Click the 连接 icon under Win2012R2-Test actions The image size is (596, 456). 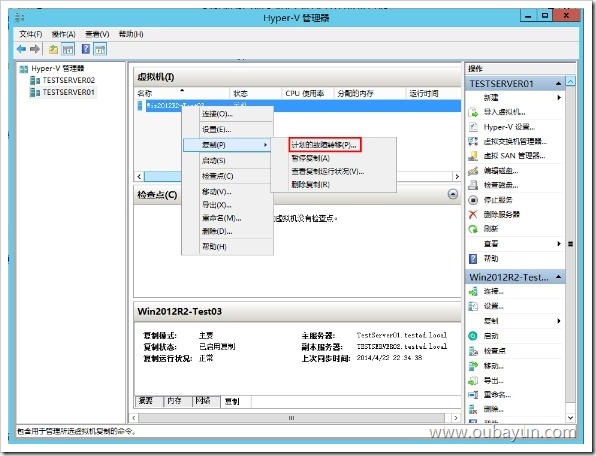[x=473, y=291]
